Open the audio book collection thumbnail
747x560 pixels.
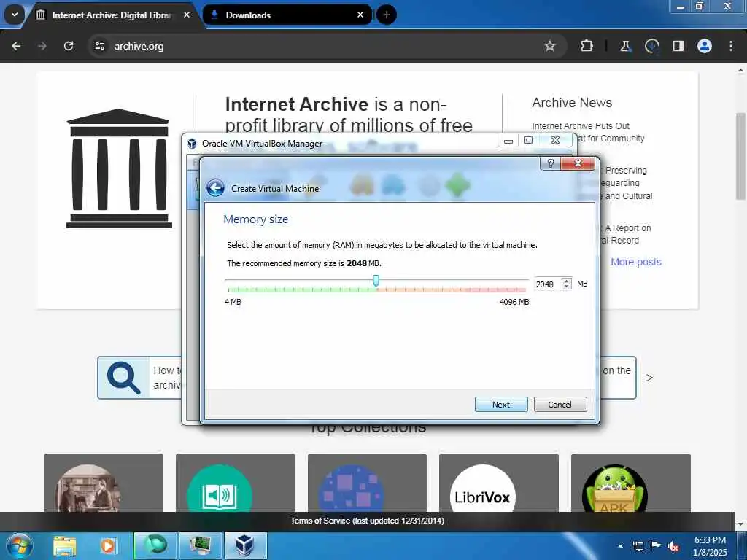pos(236,483)
